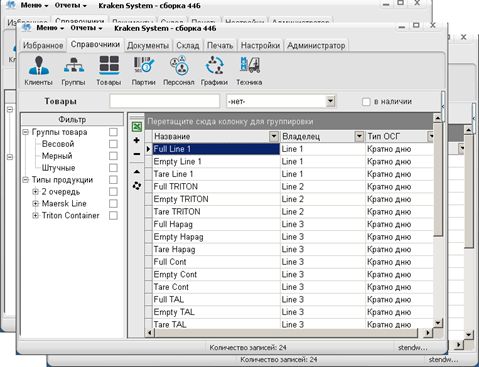Tick the 'в наличии' checkbox
This screenshot has height=367, width=479.
click(x=366, y=101)
